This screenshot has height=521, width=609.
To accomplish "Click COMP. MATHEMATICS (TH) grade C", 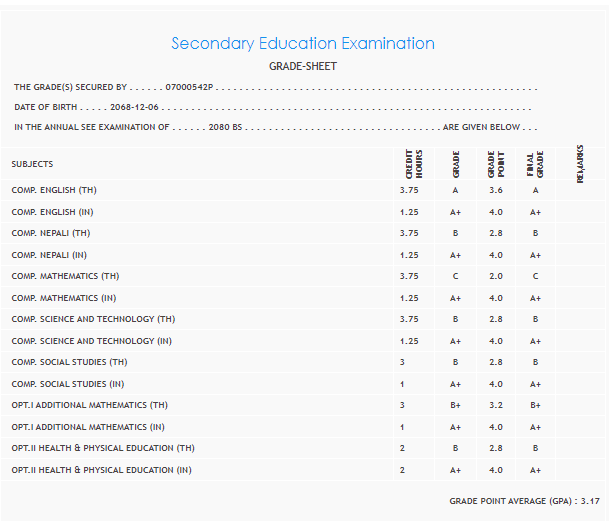I will 455,276.
